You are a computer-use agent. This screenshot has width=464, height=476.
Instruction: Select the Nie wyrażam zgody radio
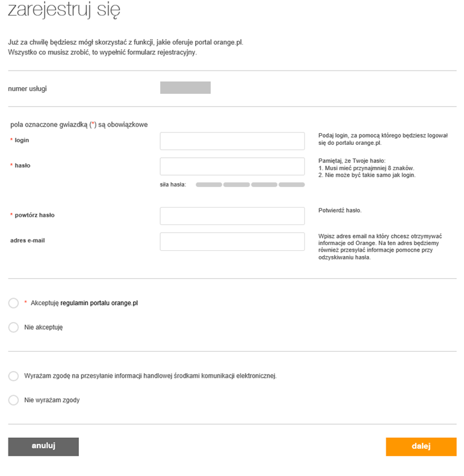tap(14, 400)
